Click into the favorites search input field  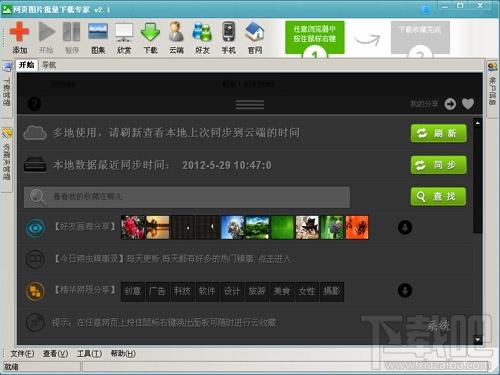pos(187,197)
